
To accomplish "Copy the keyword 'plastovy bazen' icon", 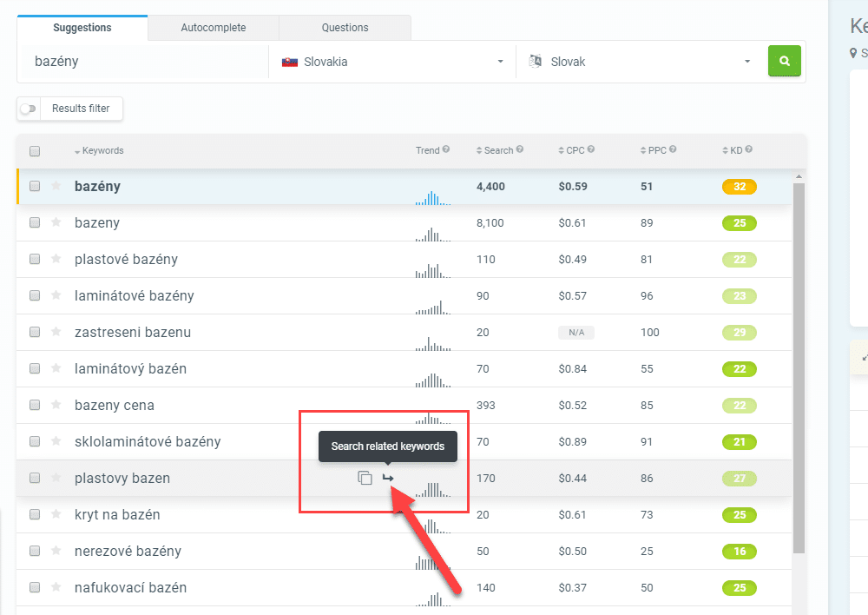I will tap(365, 478).
